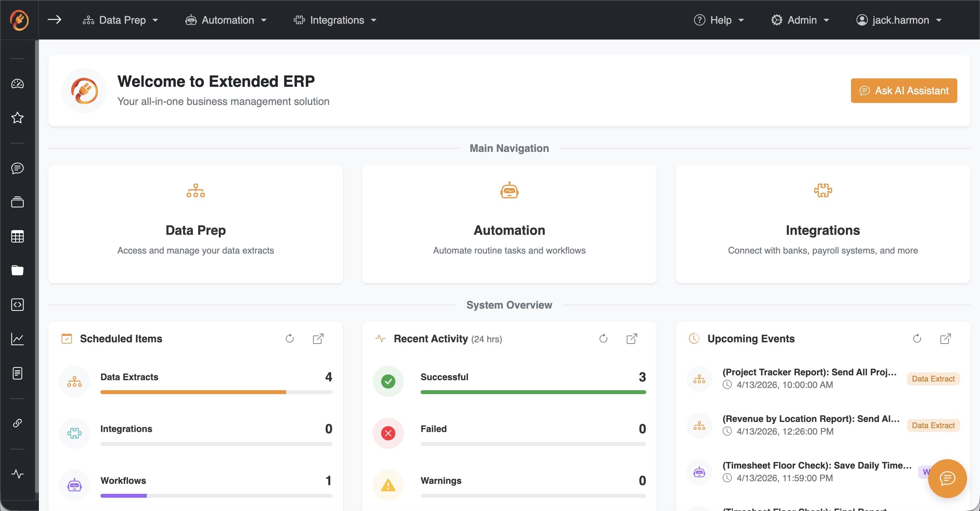Viewport: 980px width, 511px height.
Task: Select the table grid icon in sidebar
Action: (17, 236)
